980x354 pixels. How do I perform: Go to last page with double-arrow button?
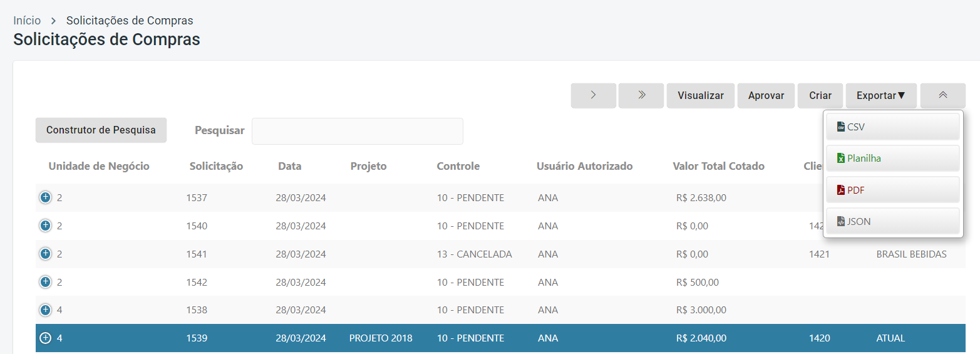coord(641,96)
